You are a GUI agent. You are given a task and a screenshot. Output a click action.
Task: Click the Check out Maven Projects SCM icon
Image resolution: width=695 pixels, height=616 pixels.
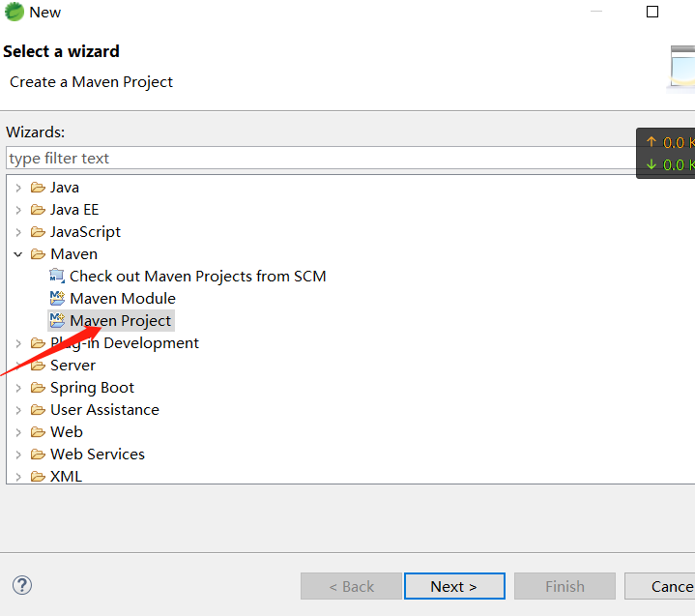click(57, 276)
